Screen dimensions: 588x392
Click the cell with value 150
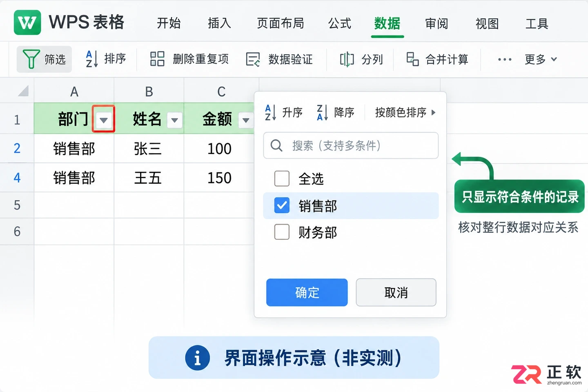point(219,178)
